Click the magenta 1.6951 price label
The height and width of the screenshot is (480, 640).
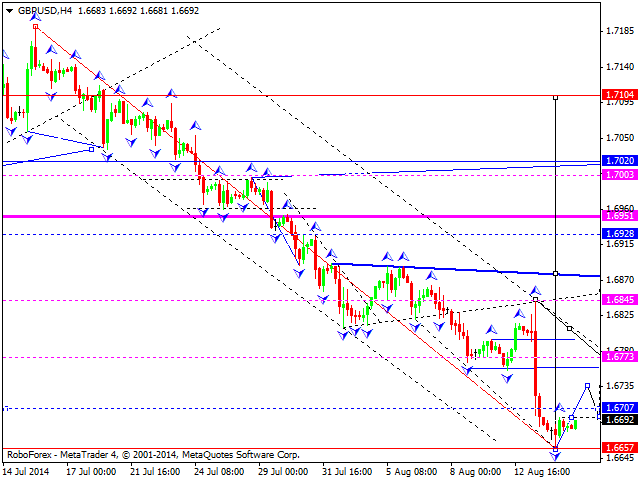pos(620,216)
